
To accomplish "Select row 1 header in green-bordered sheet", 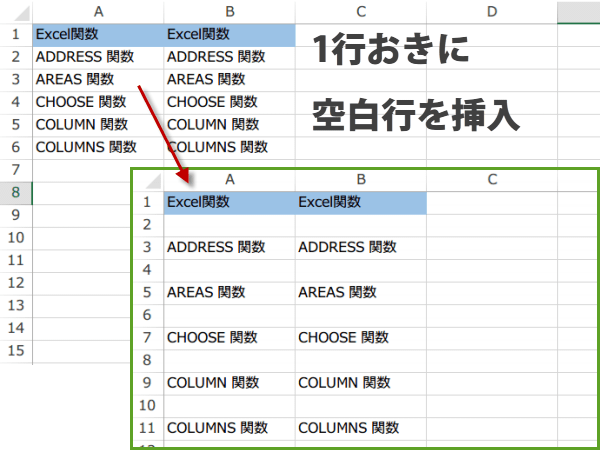I will [x=148, y=203].
